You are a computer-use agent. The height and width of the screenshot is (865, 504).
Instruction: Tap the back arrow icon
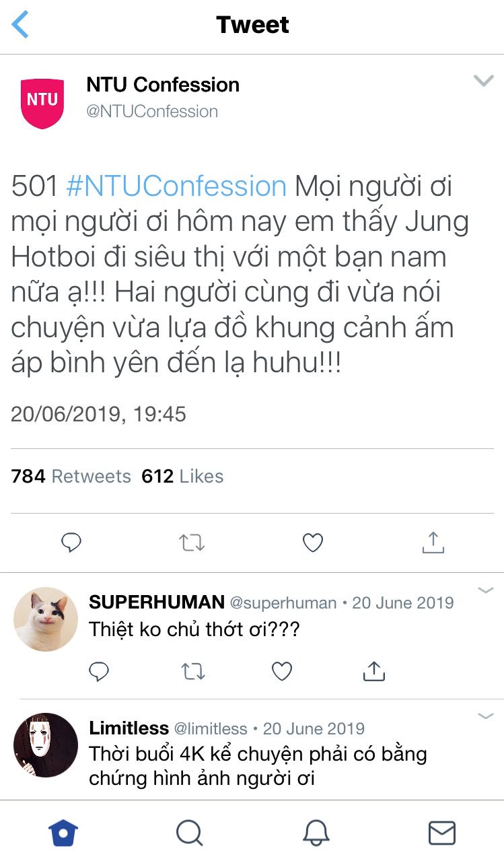tap(20, 25)
